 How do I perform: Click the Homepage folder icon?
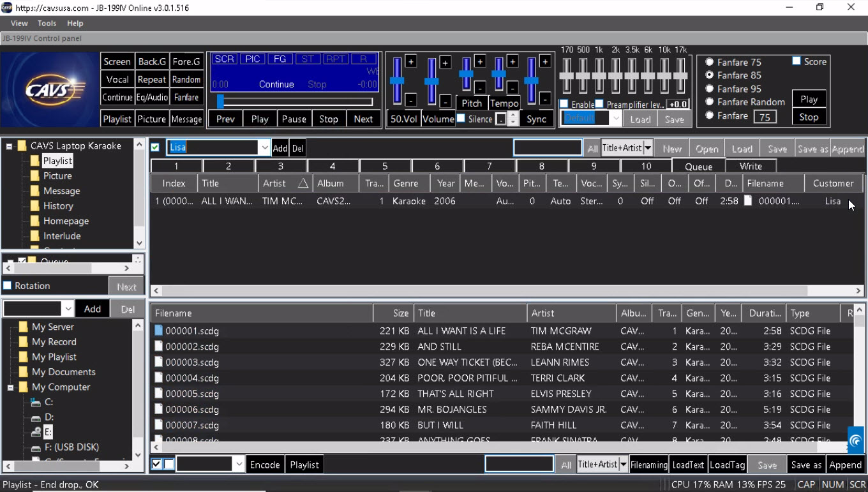pyautogui.click(x=35, y=221)
